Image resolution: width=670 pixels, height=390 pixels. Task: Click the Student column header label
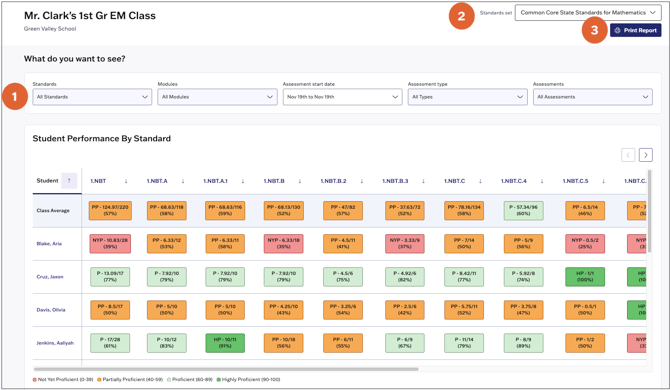[47, 181]
